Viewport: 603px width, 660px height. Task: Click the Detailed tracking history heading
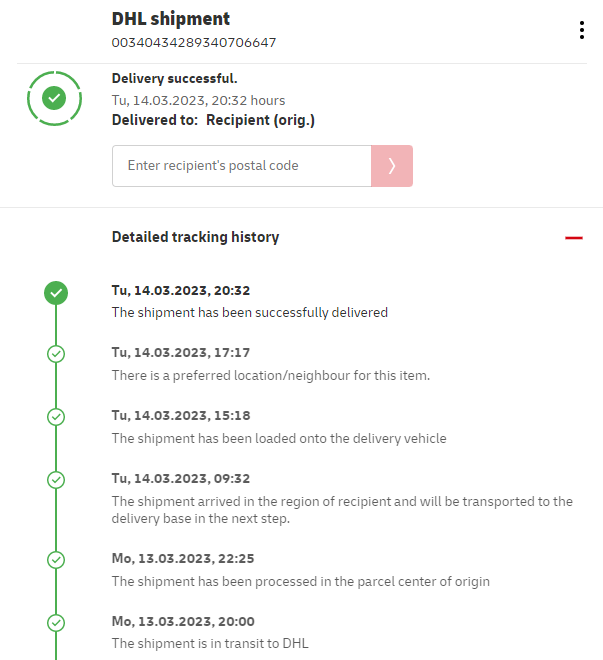point(195,237)
